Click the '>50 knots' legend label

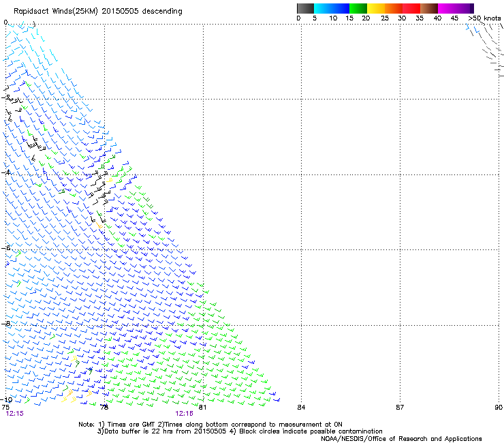(x=484, y=18)
